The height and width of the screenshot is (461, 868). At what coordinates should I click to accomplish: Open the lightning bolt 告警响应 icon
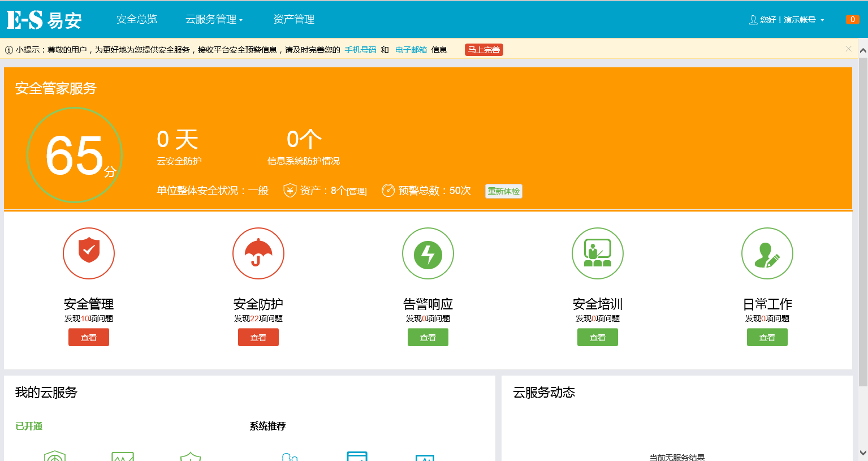(428, 253)
